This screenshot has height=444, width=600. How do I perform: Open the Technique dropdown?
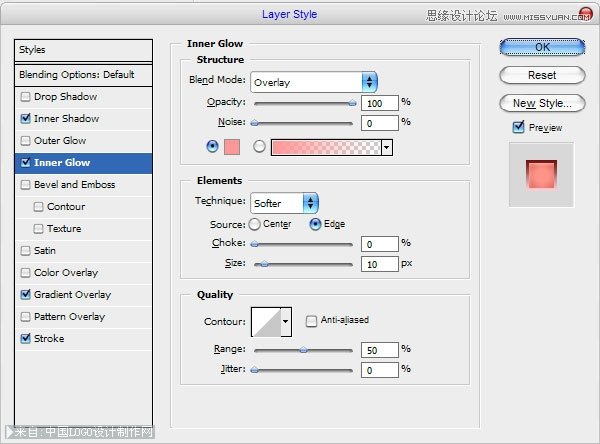point(283,203)
